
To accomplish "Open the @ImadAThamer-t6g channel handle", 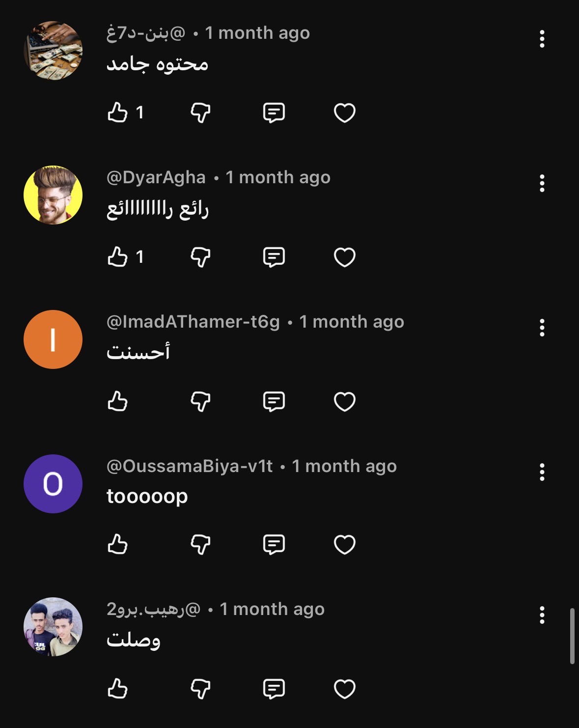I will click(x=193, y=322).
